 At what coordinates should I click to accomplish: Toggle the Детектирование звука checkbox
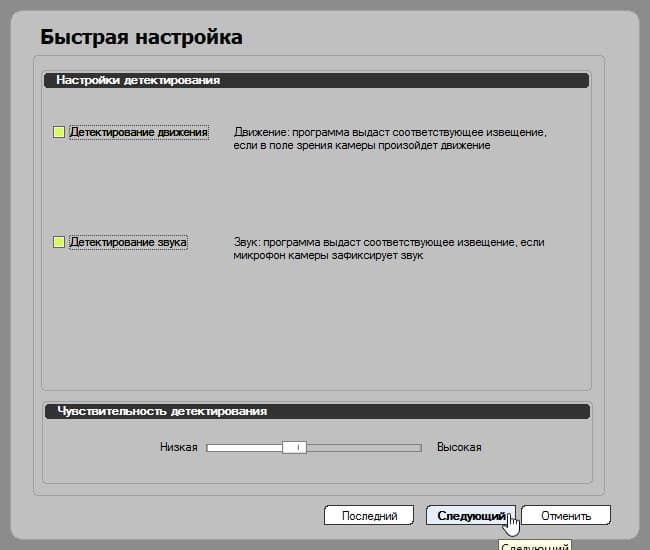click(x=59, y=242)
